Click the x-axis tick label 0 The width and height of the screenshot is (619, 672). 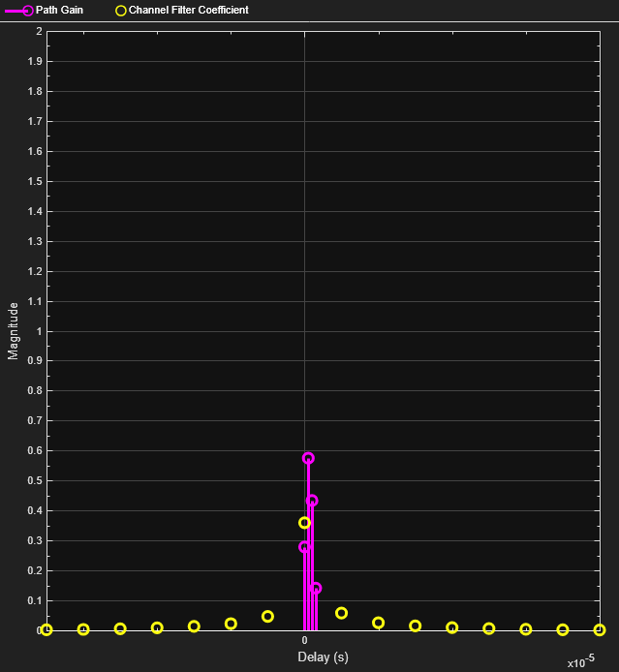304,641
